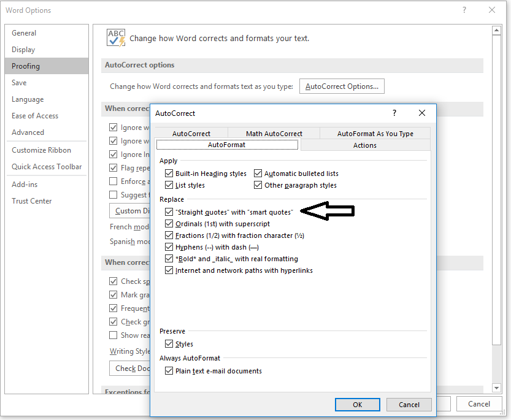Click the Word Options help question mark

pyautogui.click(x=465, y=10)
